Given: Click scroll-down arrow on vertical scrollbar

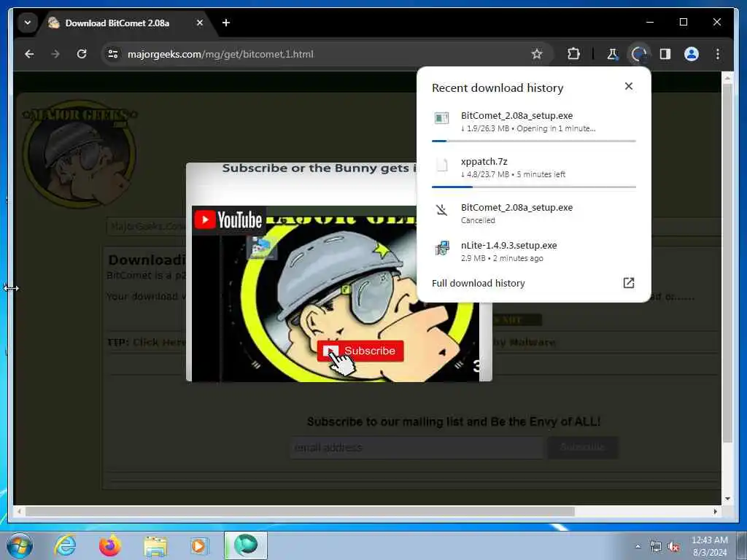Looking at the screenshot, I should (727, 499).
